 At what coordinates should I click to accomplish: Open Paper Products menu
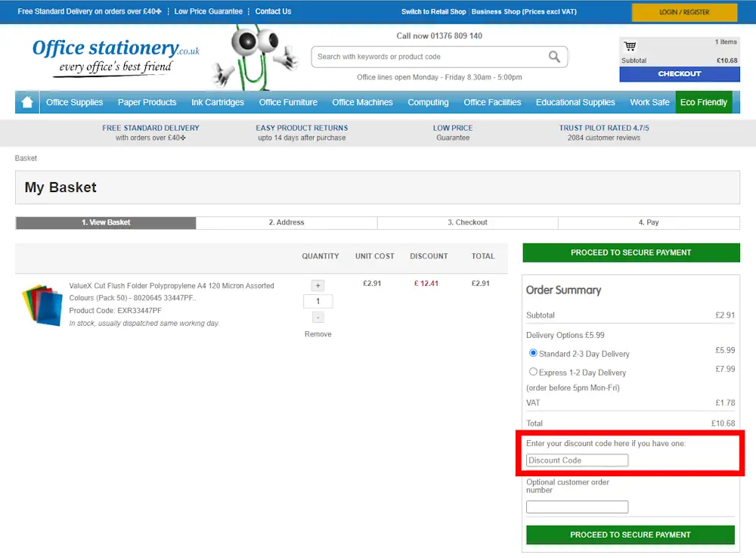[147, 102]
